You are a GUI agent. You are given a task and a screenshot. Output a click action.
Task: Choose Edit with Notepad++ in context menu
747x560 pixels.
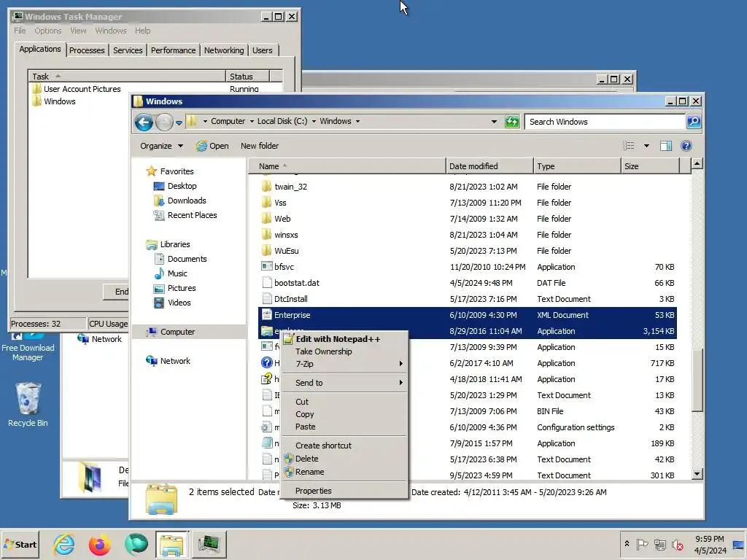pos(344,339)
